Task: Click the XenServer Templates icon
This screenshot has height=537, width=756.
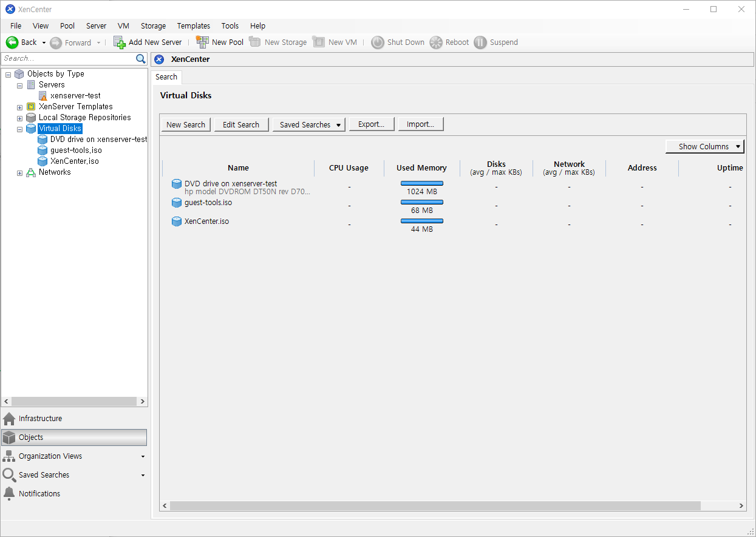Action: pos(31,107)
